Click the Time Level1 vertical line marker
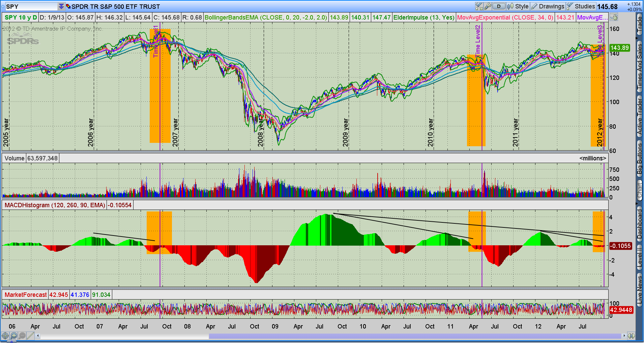This screenshot has height=343, width=644. point(156,41)
